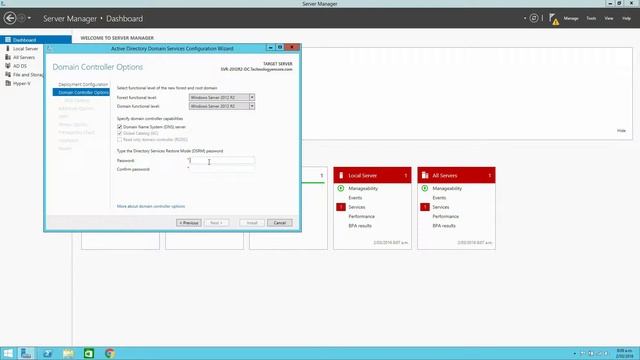Toggle Read only domain controller (RODC) checkbox
The width and height of the screenshot is (640, 360).
[120, 140]
